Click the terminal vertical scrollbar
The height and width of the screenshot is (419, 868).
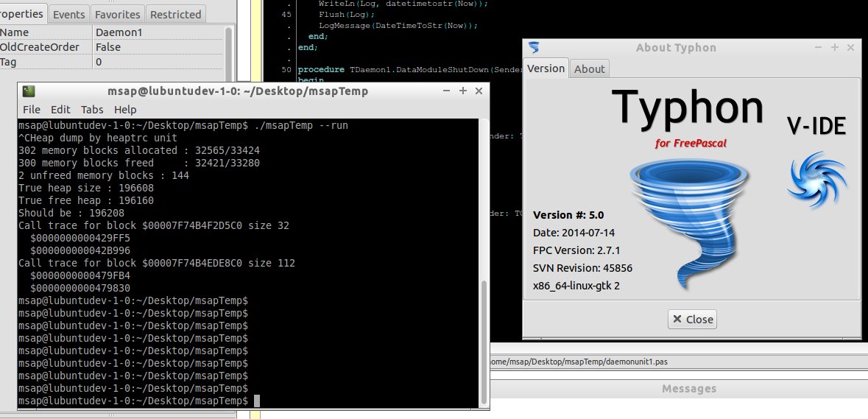[x=484, y=264]
